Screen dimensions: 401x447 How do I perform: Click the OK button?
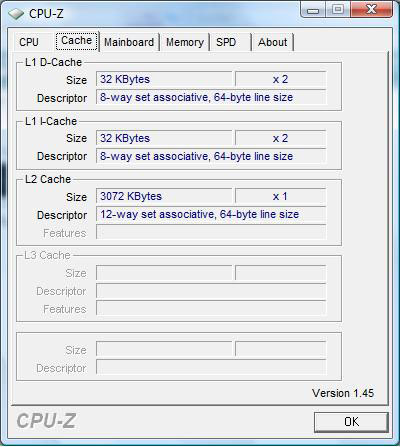pos(351,422)
